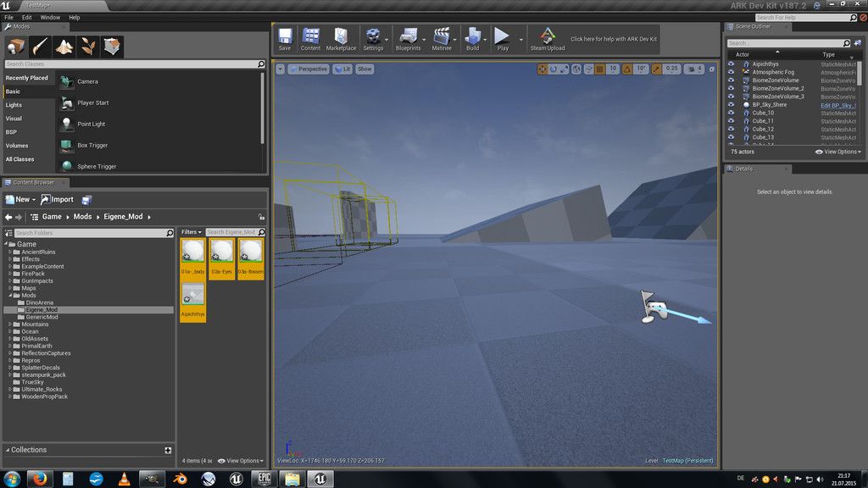
Task: Click the Steam Upload icon
Action: 548,38
